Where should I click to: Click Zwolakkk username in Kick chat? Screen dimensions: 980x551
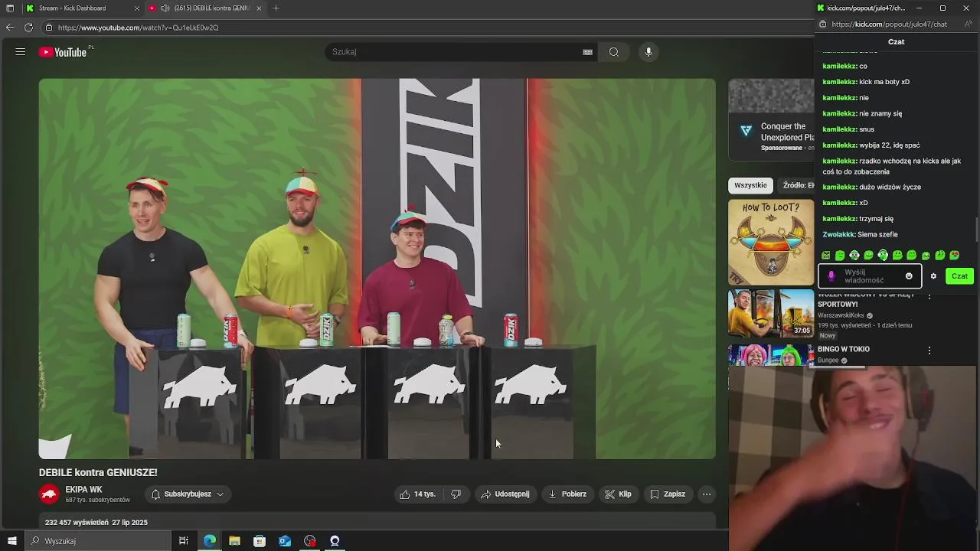[x=838, y=234]
